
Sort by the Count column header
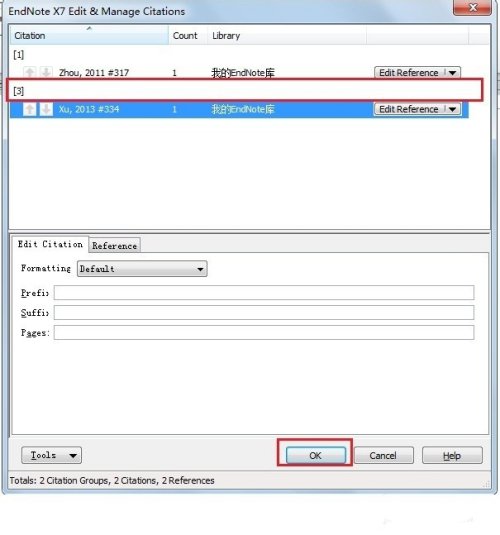pos(187,35)
